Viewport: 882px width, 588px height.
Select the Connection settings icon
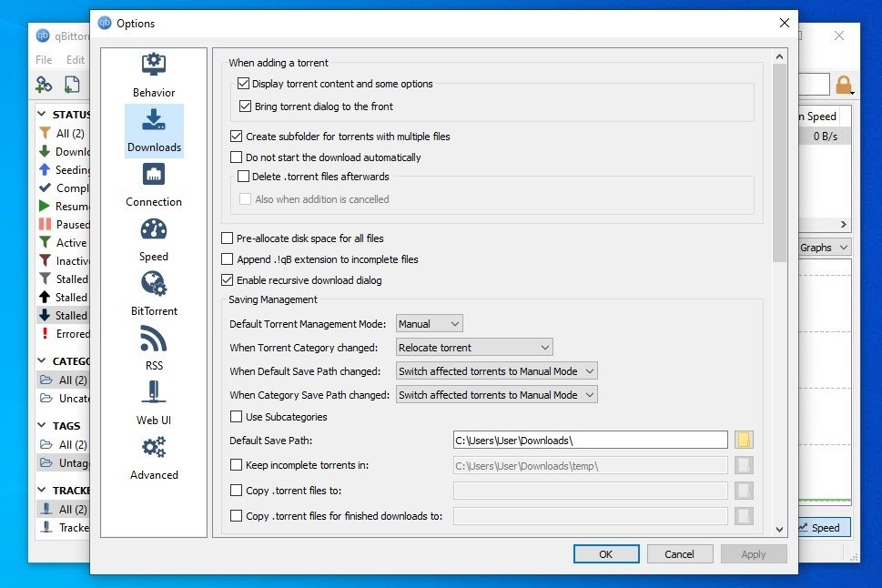click(x=154, y=184)
